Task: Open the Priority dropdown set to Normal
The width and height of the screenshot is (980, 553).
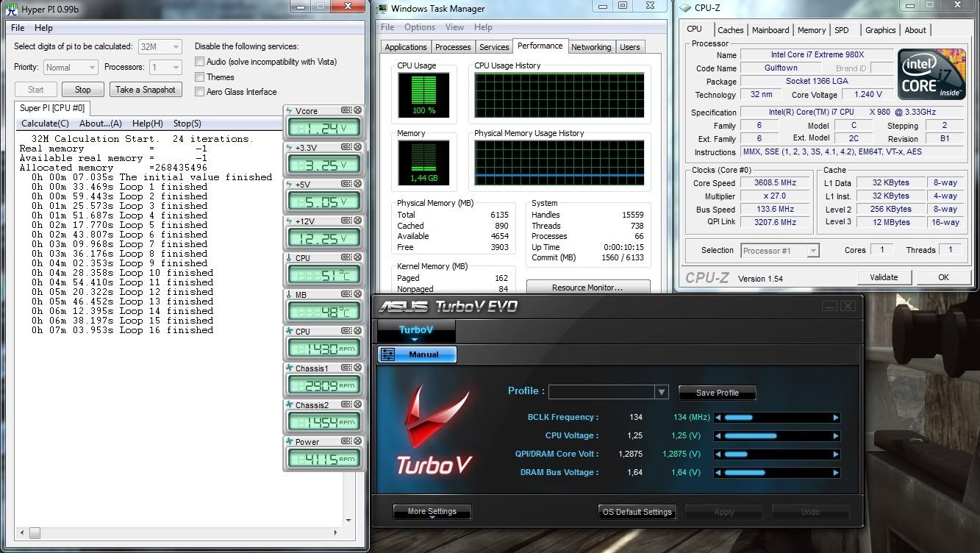Action: coord(71,68)
